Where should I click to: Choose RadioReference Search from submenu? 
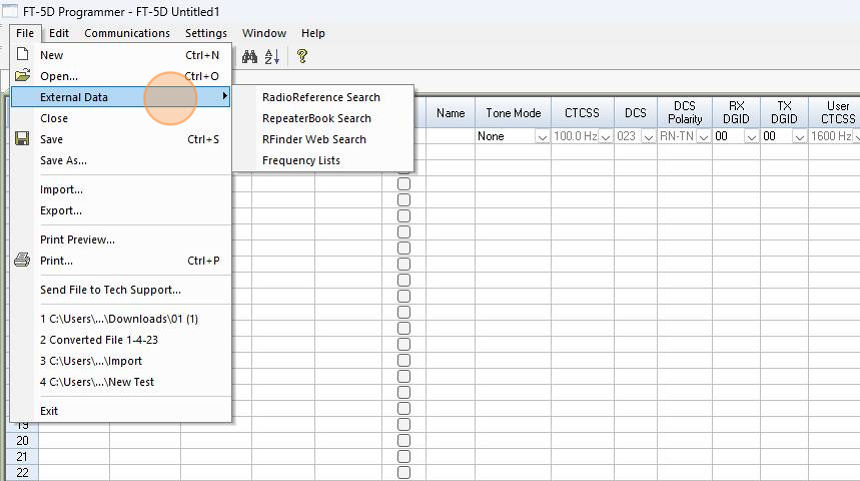tap(322, 97)
